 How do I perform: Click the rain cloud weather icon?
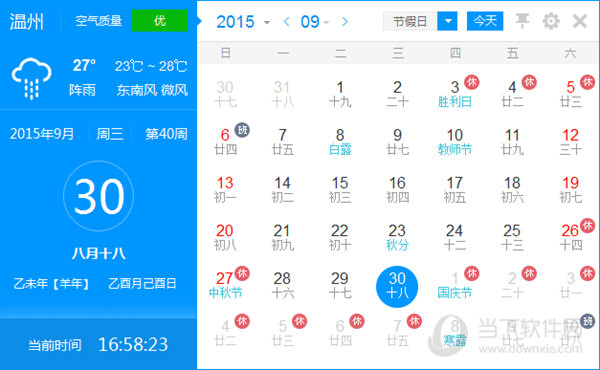click(31, 78)
